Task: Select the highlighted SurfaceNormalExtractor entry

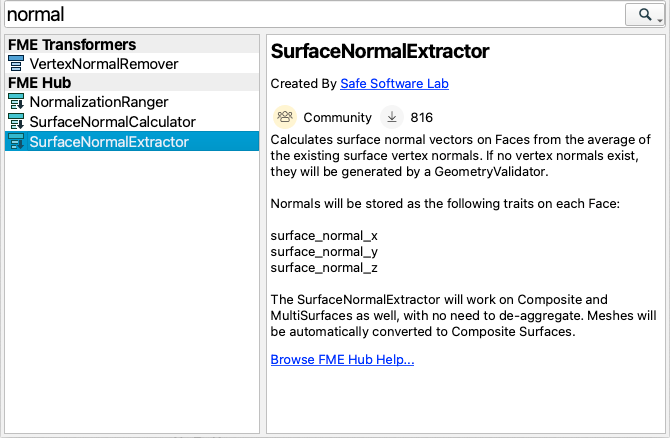Action: (x=132, y=141)
